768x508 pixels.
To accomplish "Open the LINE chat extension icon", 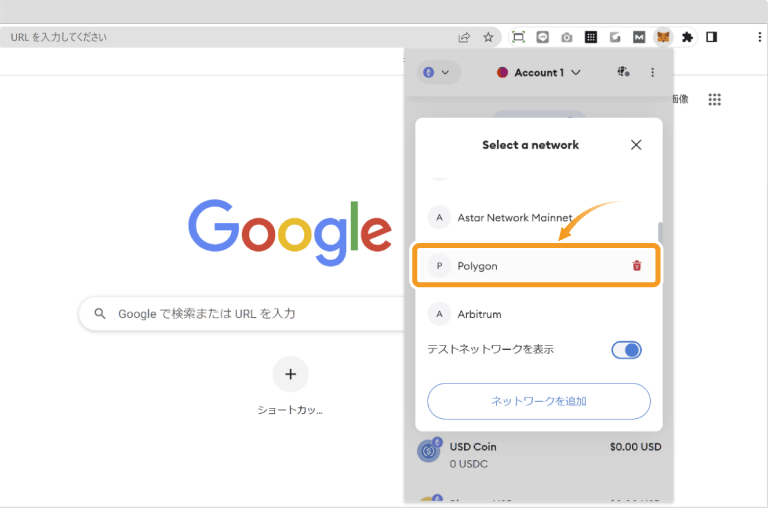I will coord(543,37).
